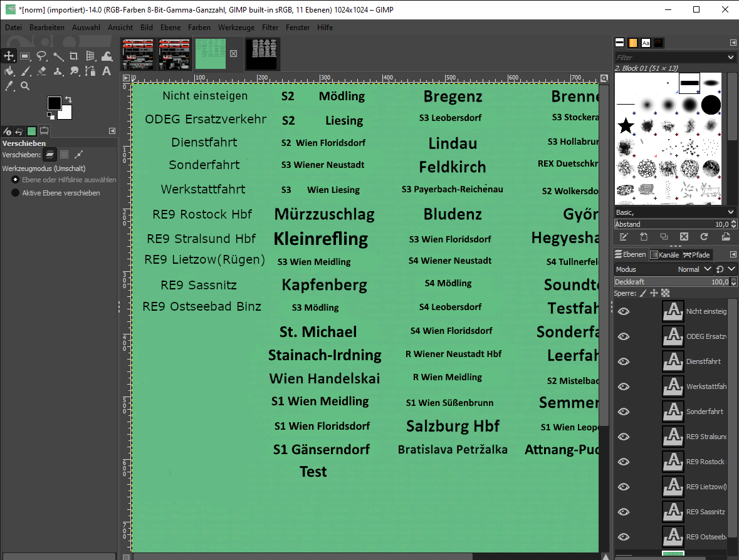Hide the 'ODEG Ersatz' layer
This screenshot has height=560, width=739.
(624, 336)
